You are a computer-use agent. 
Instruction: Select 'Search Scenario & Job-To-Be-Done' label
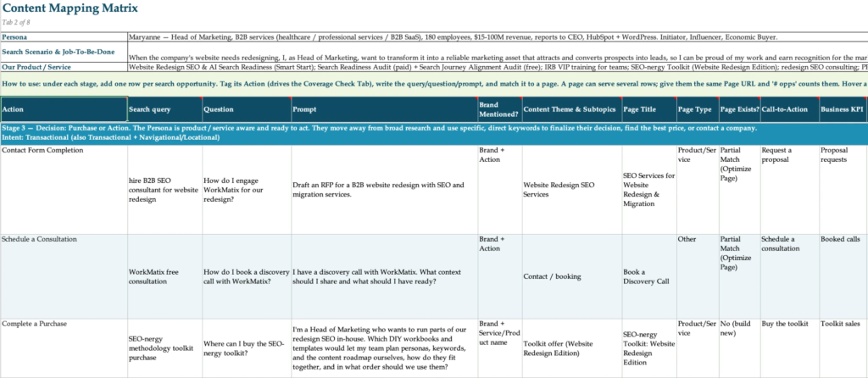pos(64,52)
